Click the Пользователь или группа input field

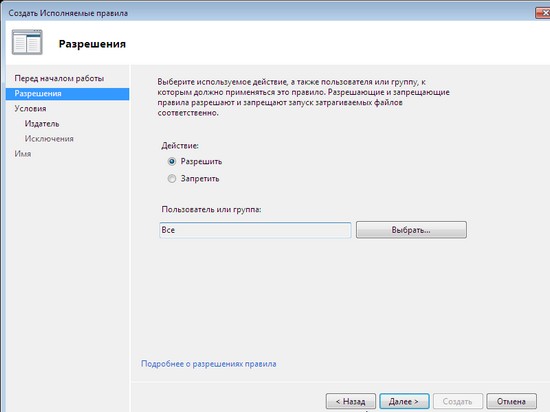255,230
